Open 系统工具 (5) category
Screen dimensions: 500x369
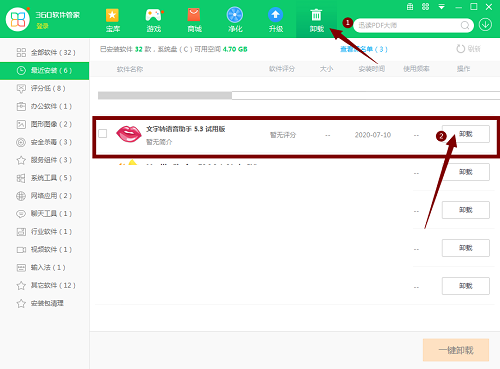[44, 178]
